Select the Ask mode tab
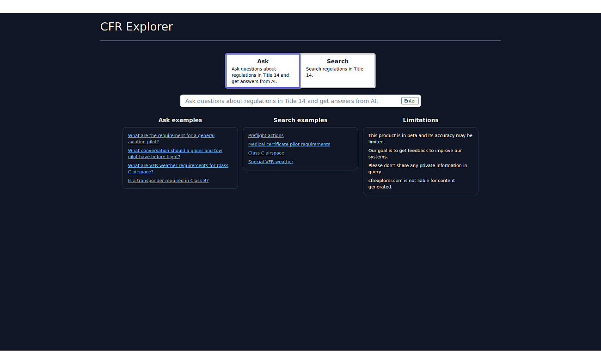Viewport: 601px width, 364px height. pos(263,71)
